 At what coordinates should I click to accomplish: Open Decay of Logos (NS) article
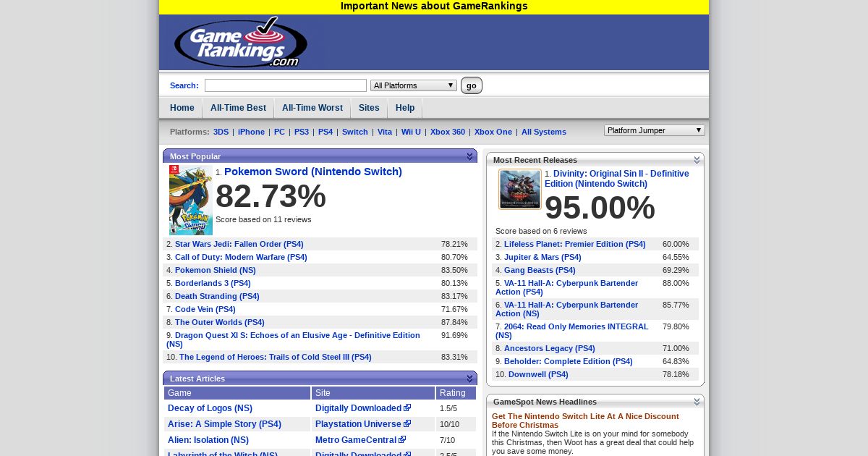[x=210, y=408]
